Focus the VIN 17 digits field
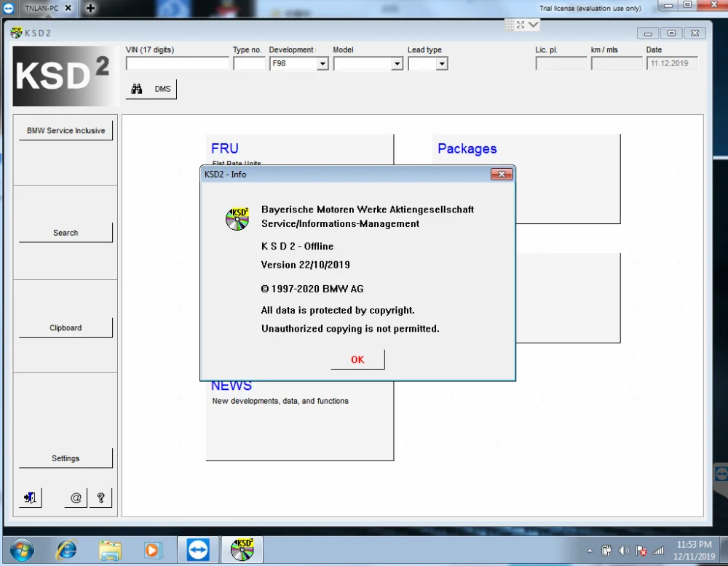This screenshot has height=566, width=728. [178, 63]
